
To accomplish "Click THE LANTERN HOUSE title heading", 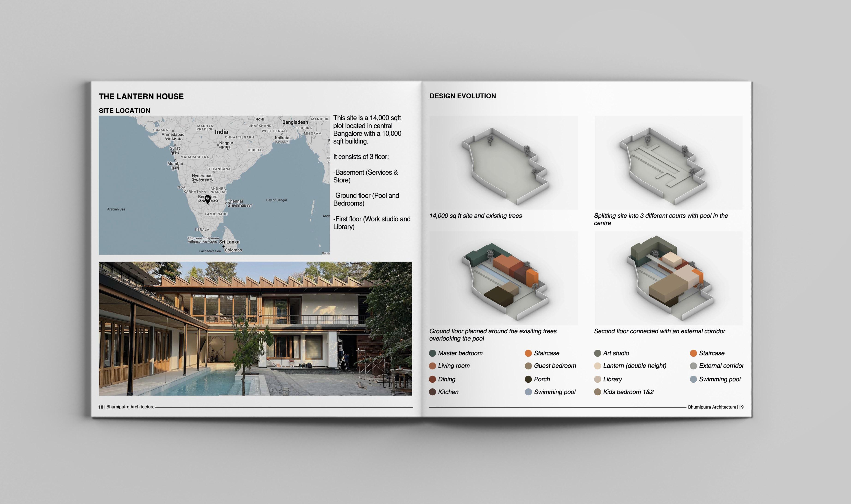I will click(141, 96).
